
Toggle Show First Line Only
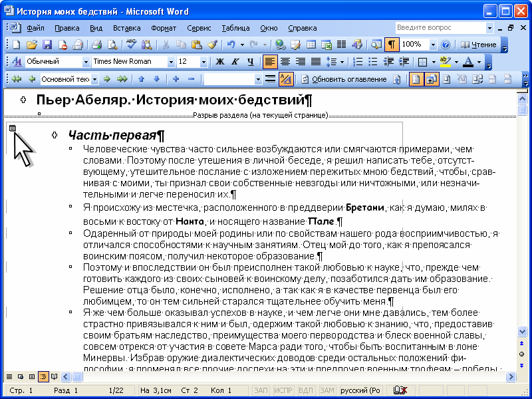click(270, 79)
